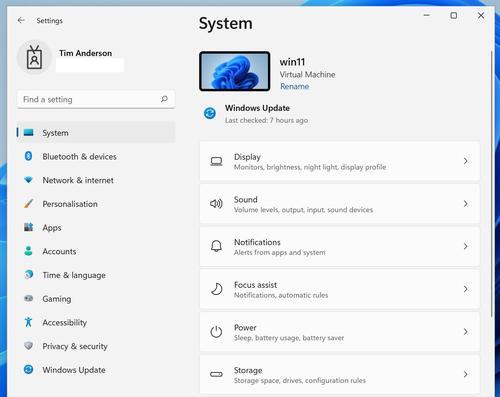Image resolution: width=500 pixels, height=397 pixels.
Task: Click the 'win11' machine name
Action: click(x=292, y=62)
